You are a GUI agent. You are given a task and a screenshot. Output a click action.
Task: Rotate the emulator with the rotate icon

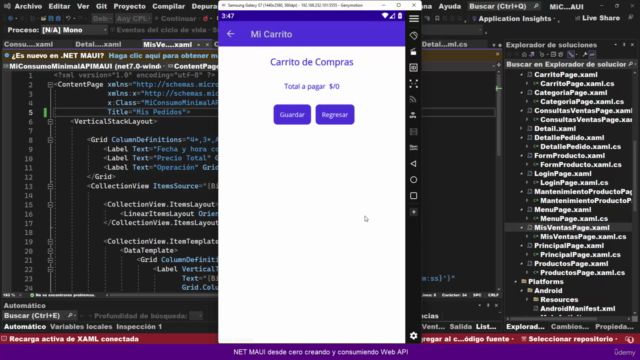click(x=413, y=36)
